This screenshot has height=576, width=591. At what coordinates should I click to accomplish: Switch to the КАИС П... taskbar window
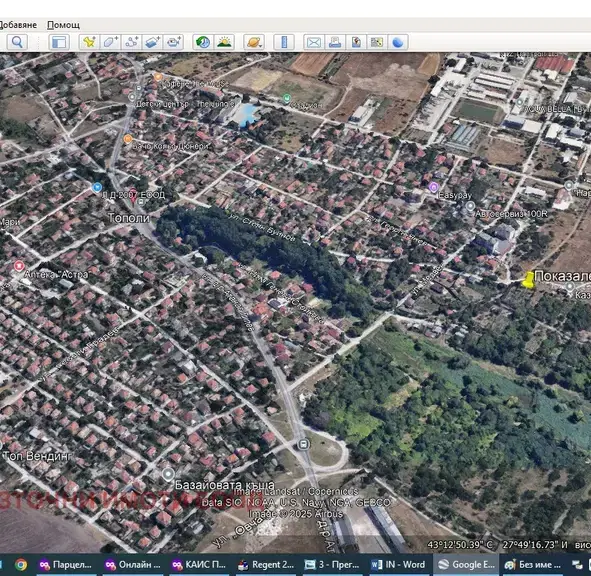[x=200, y=564]
